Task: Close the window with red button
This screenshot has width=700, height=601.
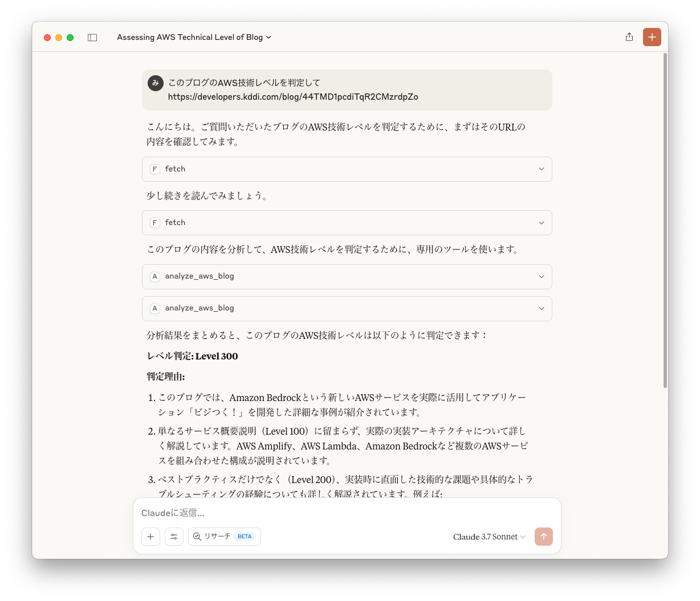Action: [47, 38]
